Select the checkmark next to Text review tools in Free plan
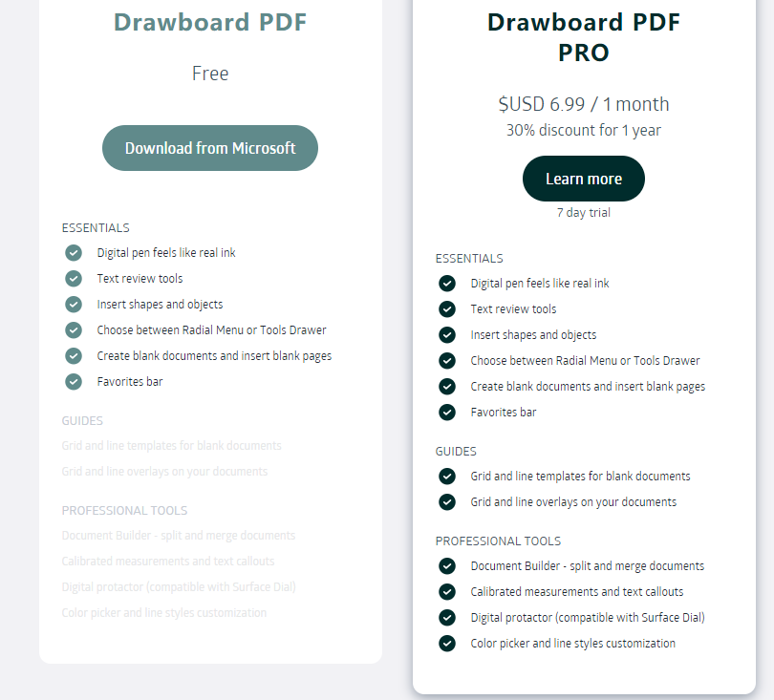The image size is (774, 700). 74,278
